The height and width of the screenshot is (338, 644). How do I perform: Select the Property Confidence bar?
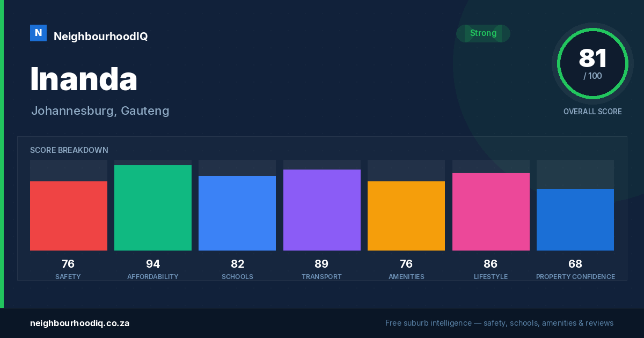point(575,219)
